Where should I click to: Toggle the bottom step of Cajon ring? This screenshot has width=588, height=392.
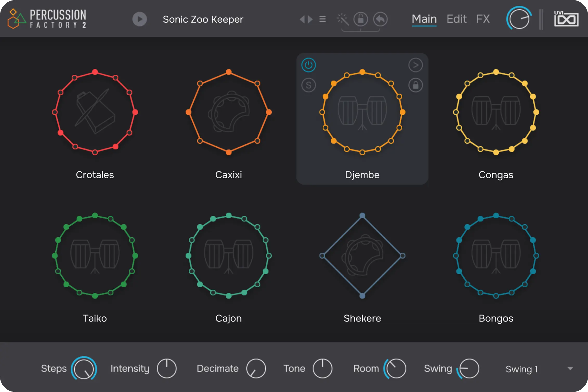(x=229, y=296)
